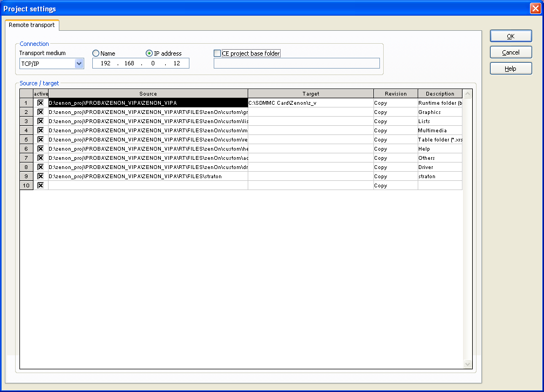Click the CE project base folder path field
The width and height of the screenshot is (544, 392).
[x=296, y=64]
